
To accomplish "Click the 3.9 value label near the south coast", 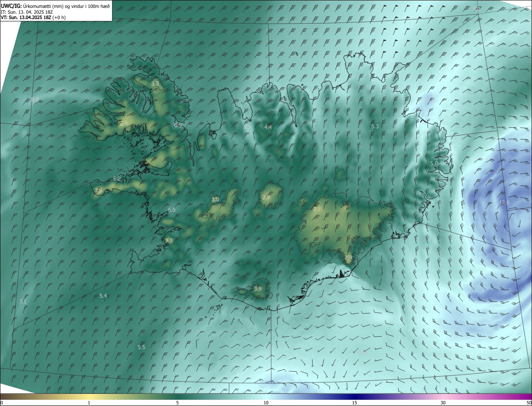I will [x=258, y=289].
